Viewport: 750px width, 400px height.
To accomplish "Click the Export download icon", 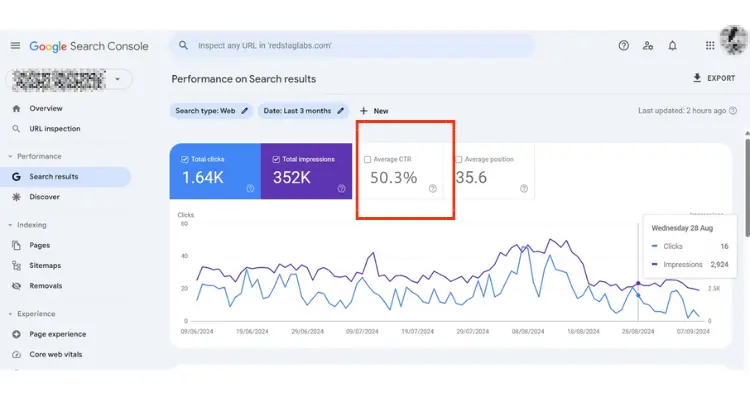I will [697, 78].
